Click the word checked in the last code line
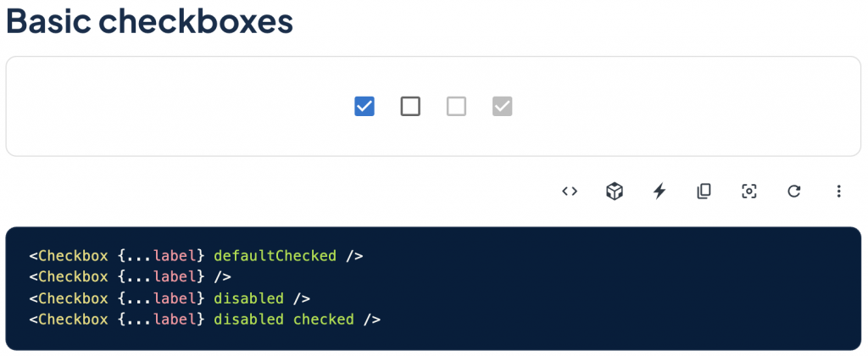 point(323,320)
